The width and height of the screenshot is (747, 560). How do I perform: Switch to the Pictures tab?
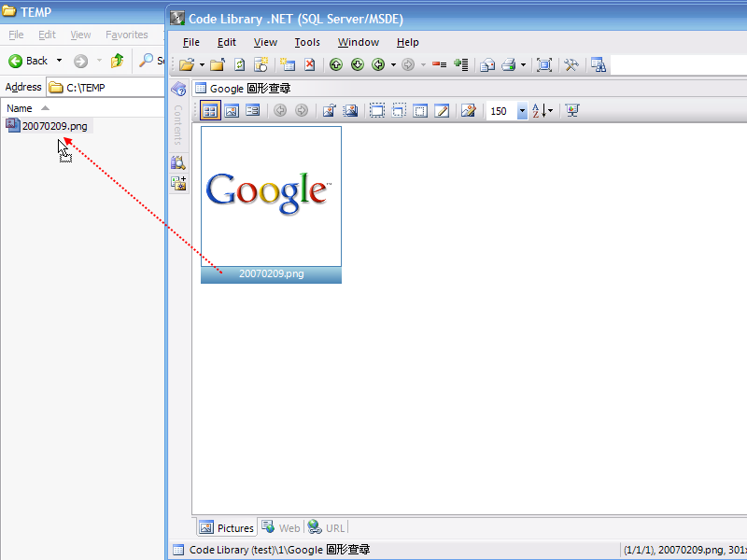click(227, 527)
